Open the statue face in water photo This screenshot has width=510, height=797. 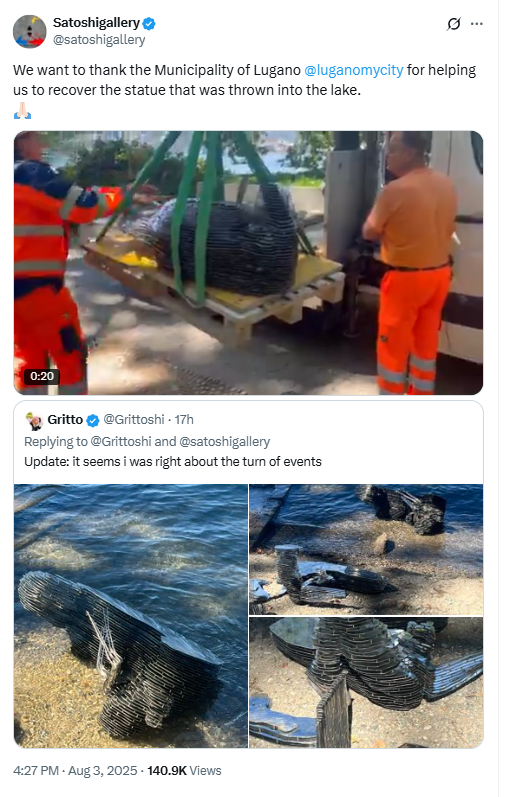point(131,616)
